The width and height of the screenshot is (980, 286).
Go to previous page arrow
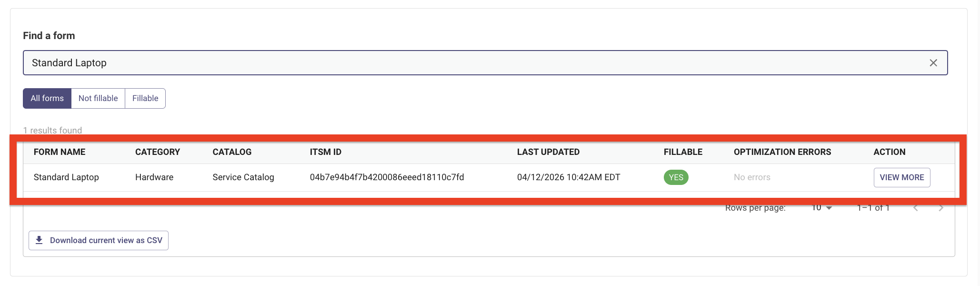click(x=916, y=208)
